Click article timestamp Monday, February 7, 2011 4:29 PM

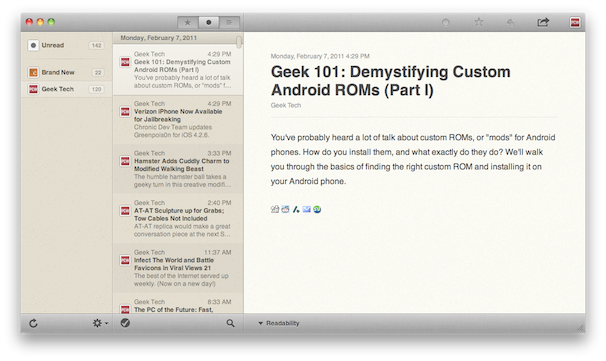(320, 56)
